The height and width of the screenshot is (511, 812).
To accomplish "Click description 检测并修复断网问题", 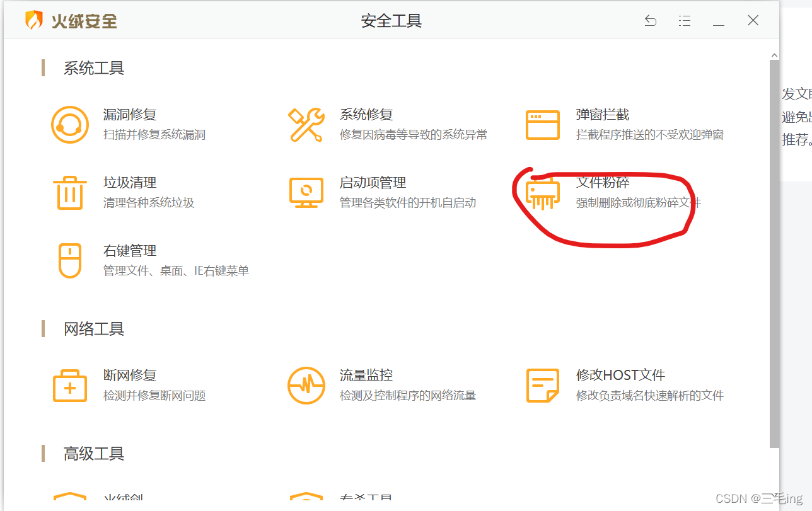I will 154,396.
